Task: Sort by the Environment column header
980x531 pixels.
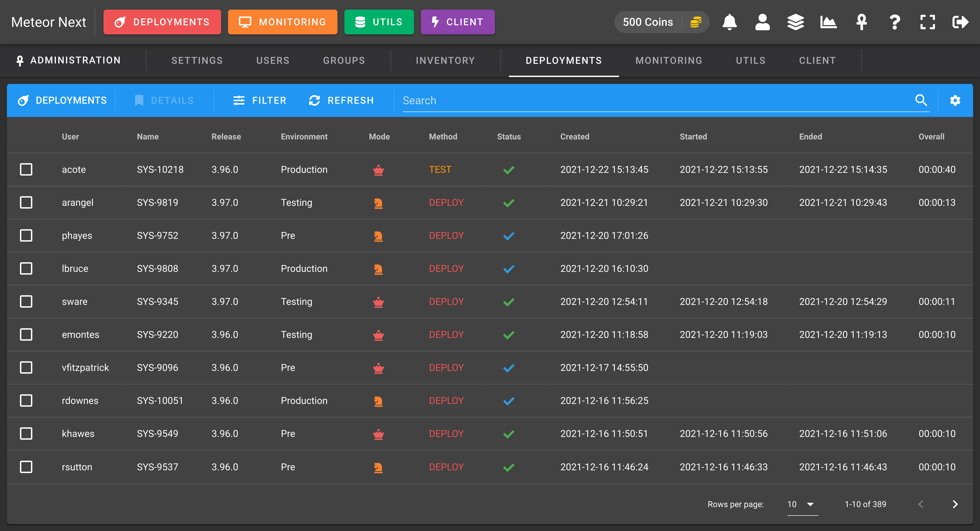Action: point(304,137)
